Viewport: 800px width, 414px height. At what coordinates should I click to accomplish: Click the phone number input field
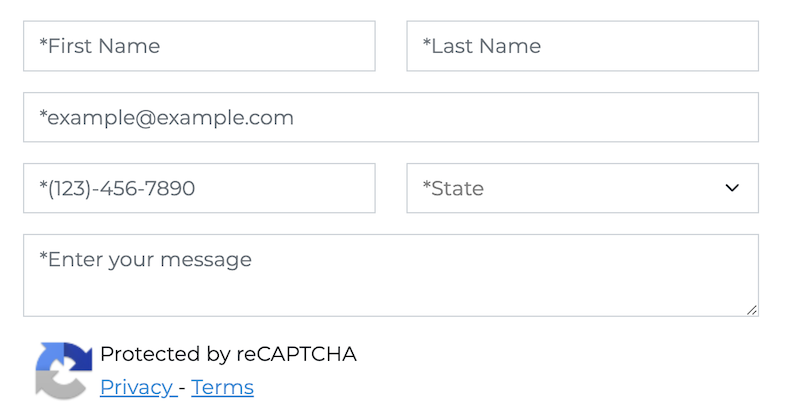coord(199,188)
